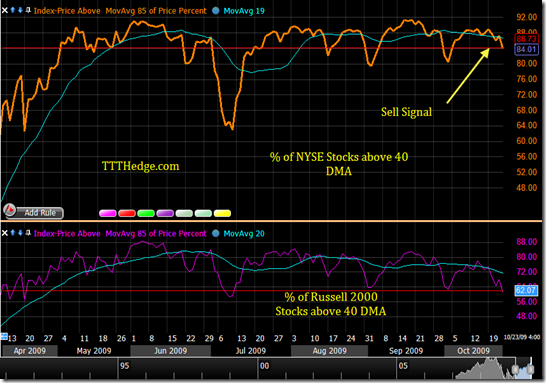Click the blue 84.01 price marker
546x383 pixels.
(526, 49)
